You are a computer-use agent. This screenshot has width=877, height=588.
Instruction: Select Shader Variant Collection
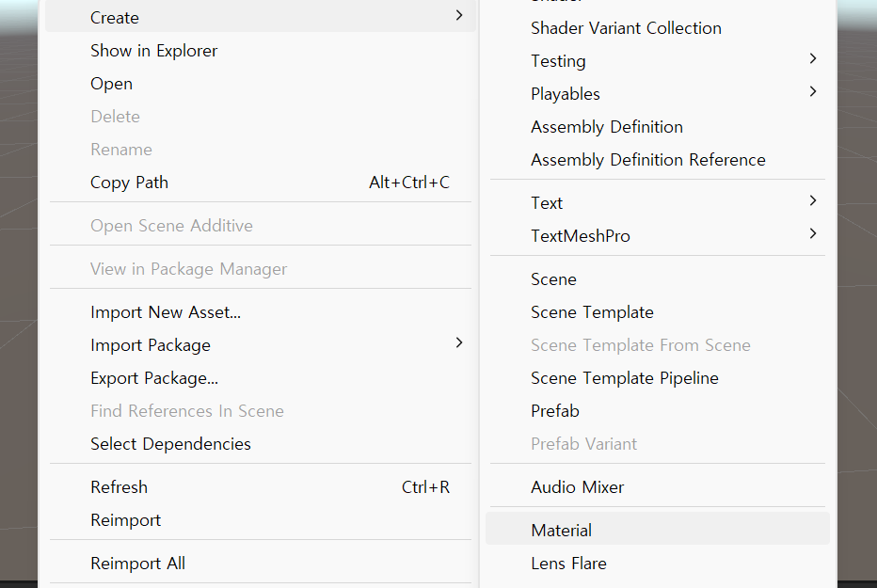pyautogui.click(x=626, y=28)
